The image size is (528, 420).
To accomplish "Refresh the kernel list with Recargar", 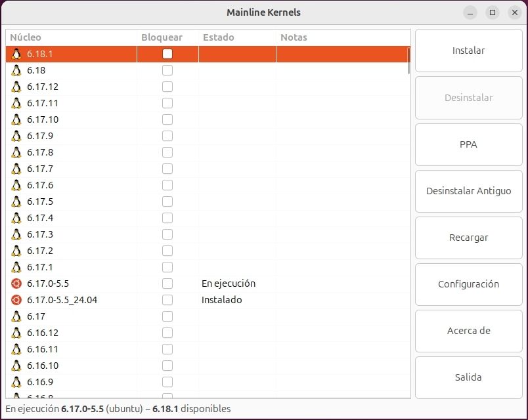I will point(468,238).
